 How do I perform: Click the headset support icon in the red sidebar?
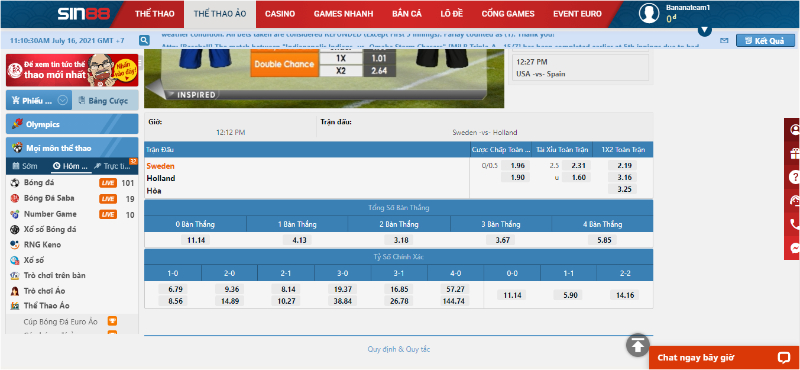pyautogui.click(x=794, y=201)
